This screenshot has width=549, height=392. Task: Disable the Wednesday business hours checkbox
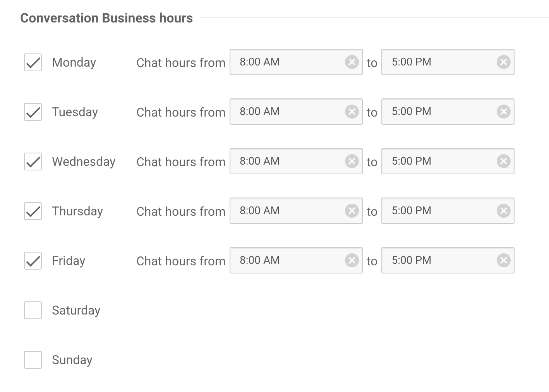coord(33,162)
